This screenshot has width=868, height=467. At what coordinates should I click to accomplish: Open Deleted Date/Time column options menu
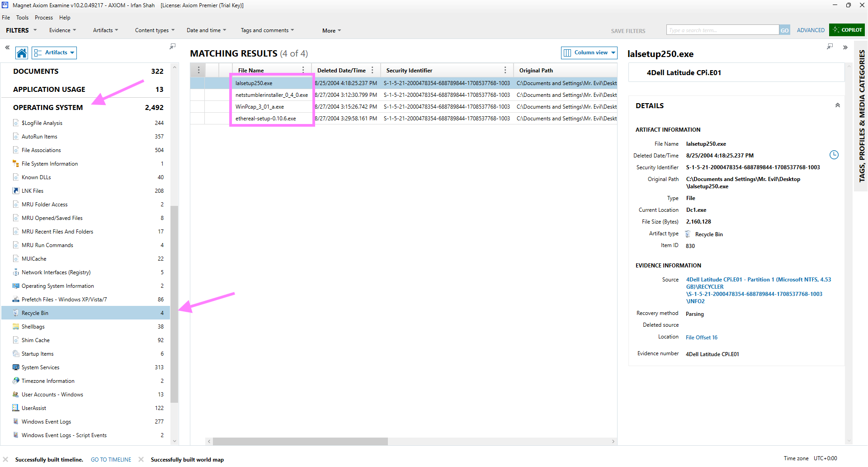[x=373, y=70]
